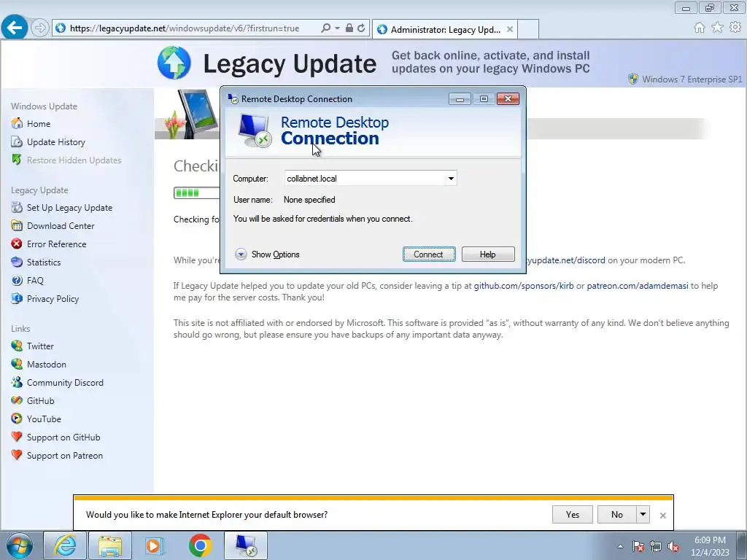Screen dimensions: 747x560
Task: Open Google Chrome from the taskbar
Action: pos(200,545)
